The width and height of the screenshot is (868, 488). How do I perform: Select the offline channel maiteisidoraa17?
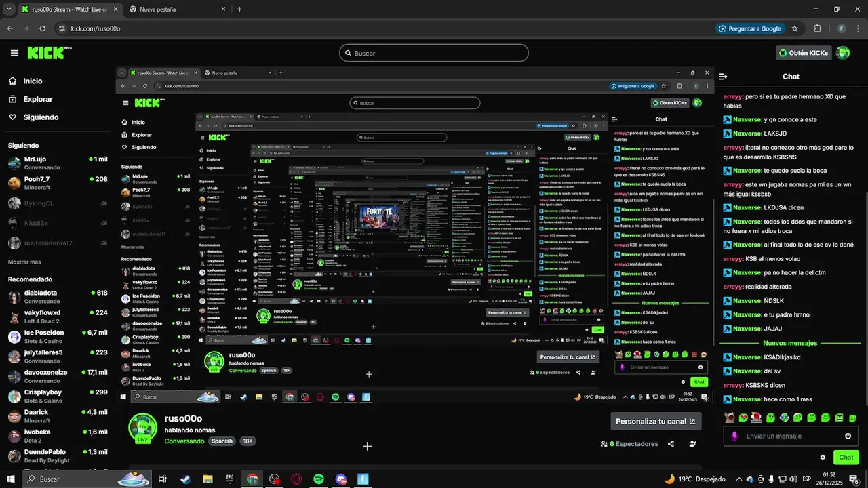click(58, 243)
